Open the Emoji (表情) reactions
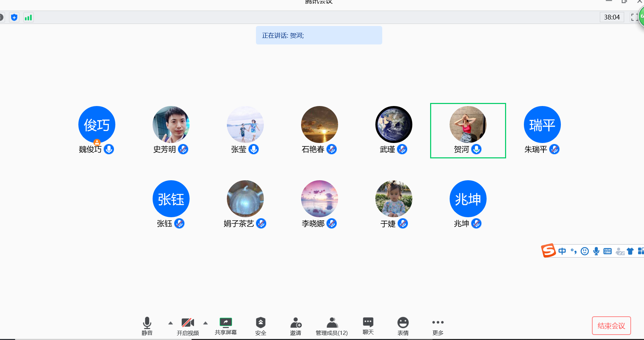 [403, 323]
